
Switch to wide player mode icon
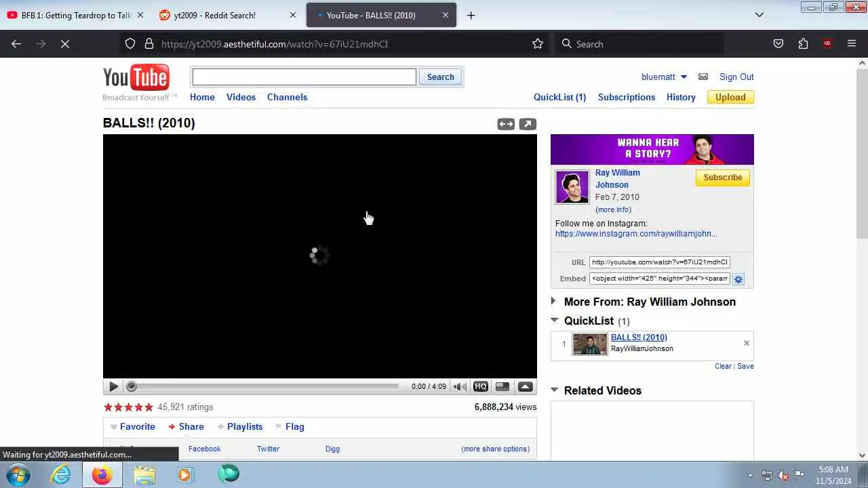tap(506, 124)
